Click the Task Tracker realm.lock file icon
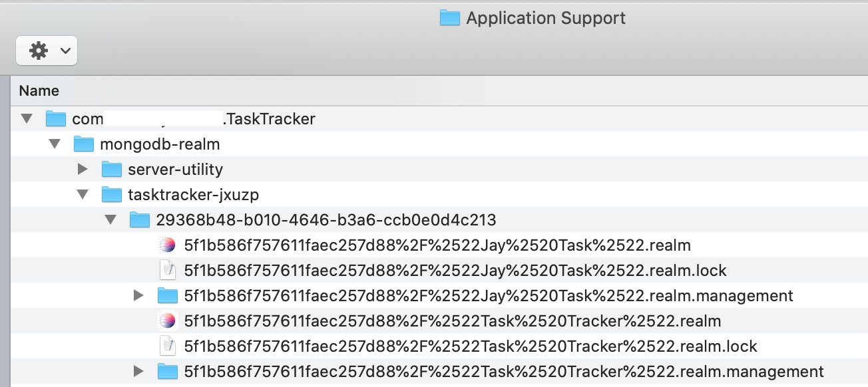Screen dimensions: 868x387 coord(168,346)
